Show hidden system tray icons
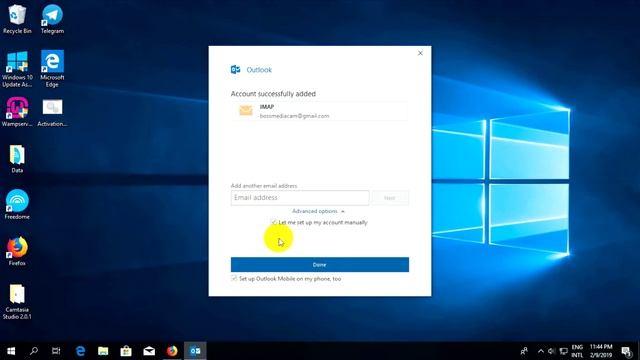Viewport: 640px width, 360px height. 541,351
